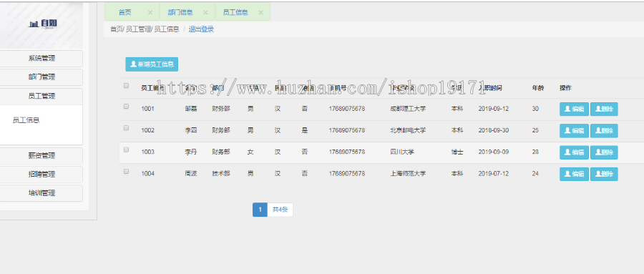Switch to the 部门信息 tab
This screenshot has height=274, width=644.
[180, 12]
